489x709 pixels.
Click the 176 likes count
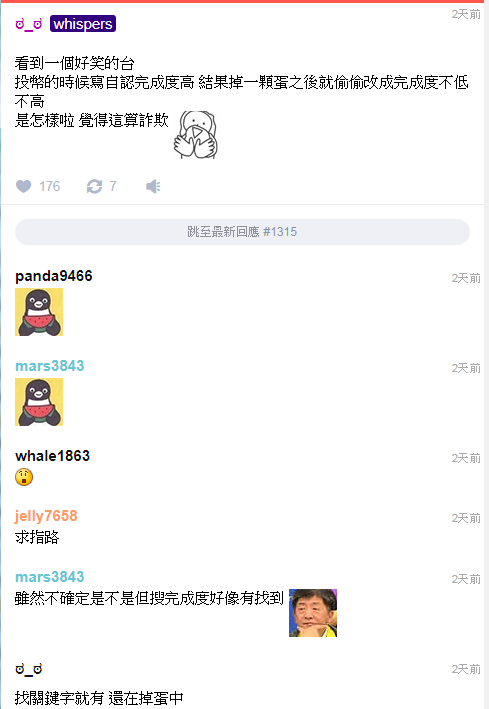(49, 186)
